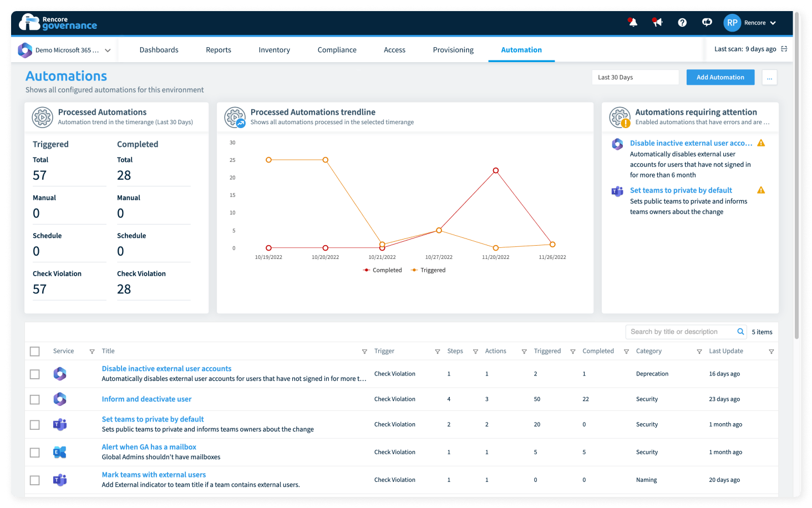Click the Steps column filter icon
Screen dimensions: 812x508
[475, 352]
